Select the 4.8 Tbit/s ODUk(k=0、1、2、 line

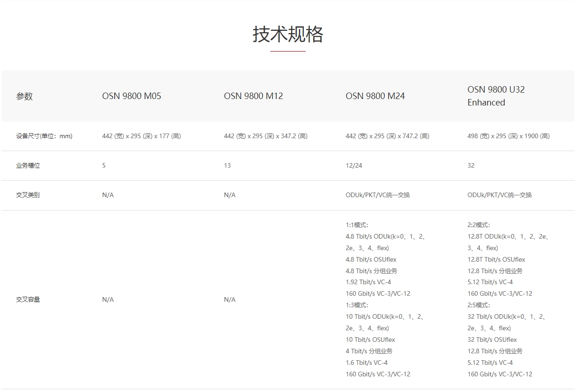tap(385, 237)
